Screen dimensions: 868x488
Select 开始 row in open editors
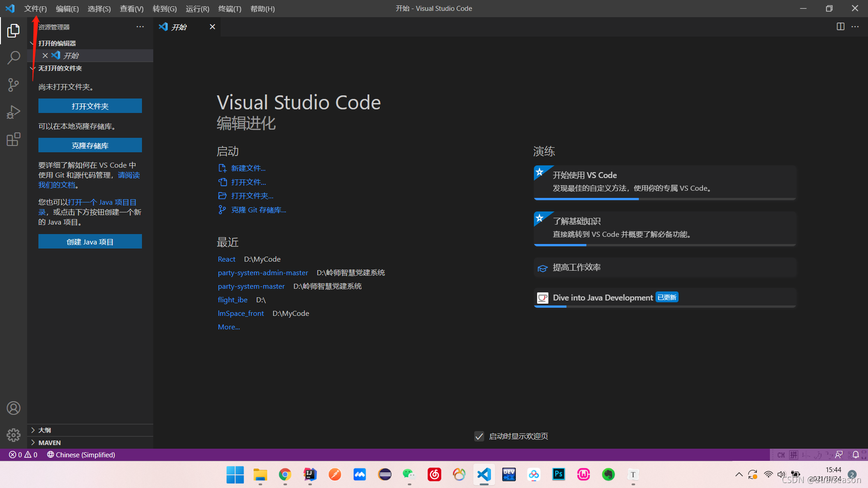coord(90,56)
